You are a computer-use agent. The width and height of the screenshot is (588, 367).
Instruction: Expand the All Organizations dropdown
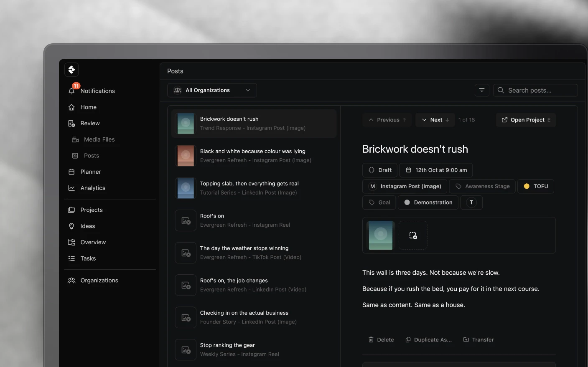(212, 90)
